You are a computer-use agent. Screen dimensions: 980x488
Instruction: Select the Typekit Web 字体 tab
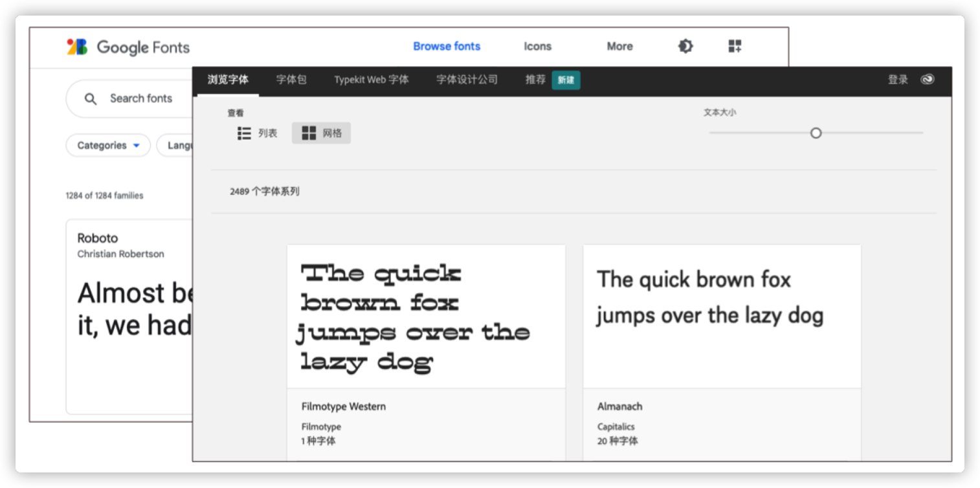pyautogui.click(x=372, y=80)
